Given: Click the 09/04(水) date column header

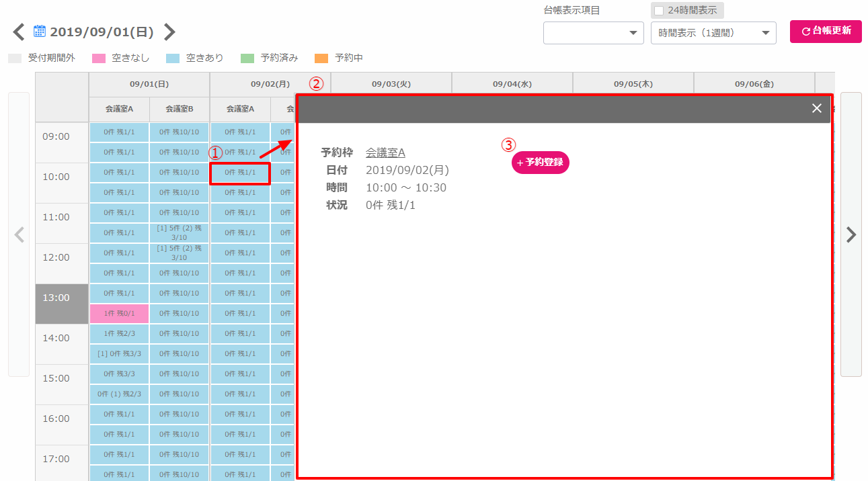Looking at the screenshot, I should pyautogui.click(x=512, y=85).
